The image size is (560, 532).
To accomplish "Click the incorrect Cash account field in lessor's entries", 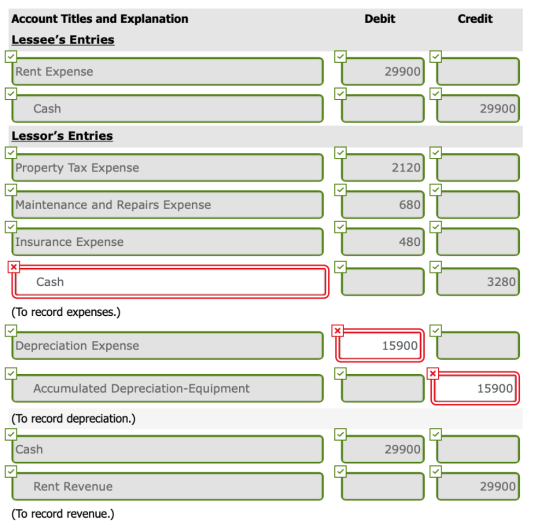I will (x=170, y=282).
